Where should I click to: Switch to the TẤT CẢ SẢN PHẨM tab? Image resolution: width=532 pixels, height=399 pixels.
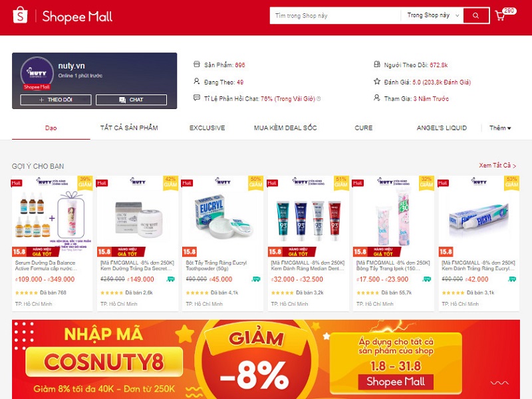click(x=129, y=128)
